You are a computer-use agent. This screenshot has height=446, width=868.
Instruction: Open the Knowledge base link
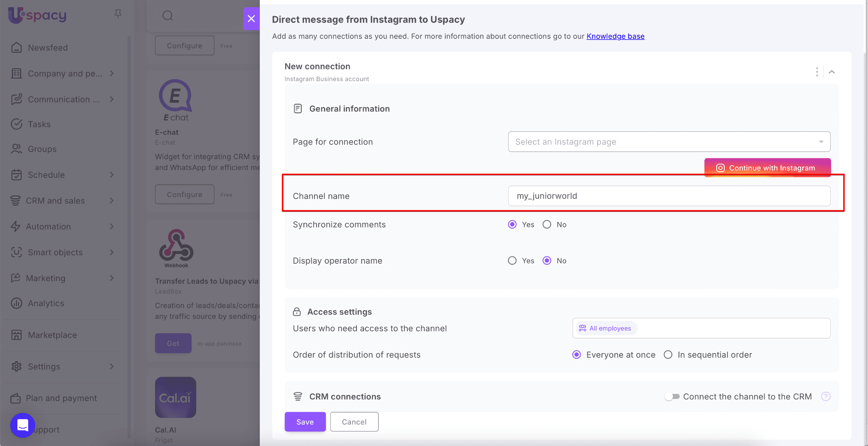click(x=615, y=36)
